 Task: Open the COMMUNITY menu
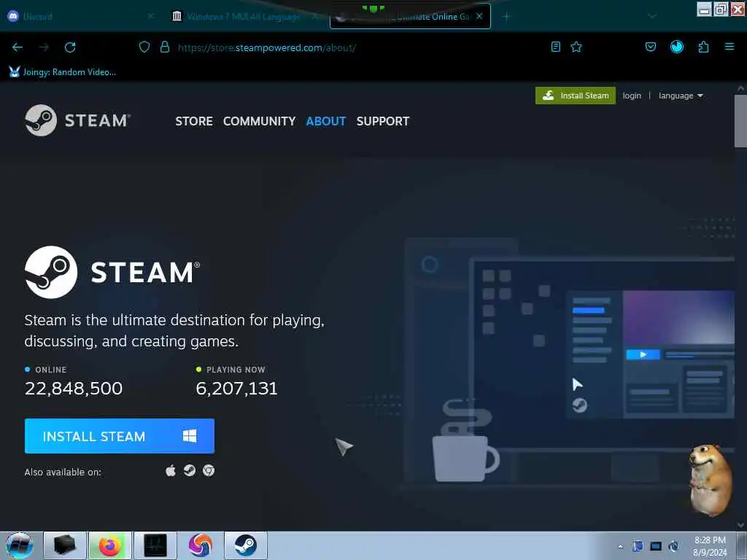point(259,122)
